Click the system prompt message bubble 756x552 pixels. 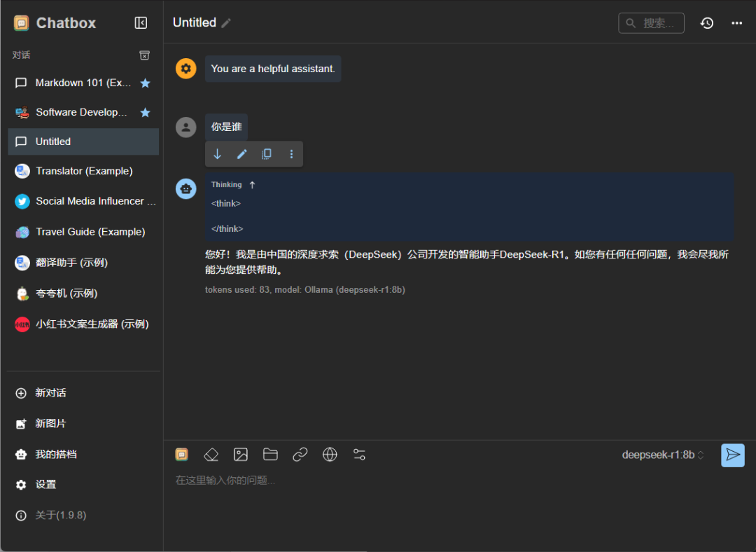[273, 69]
